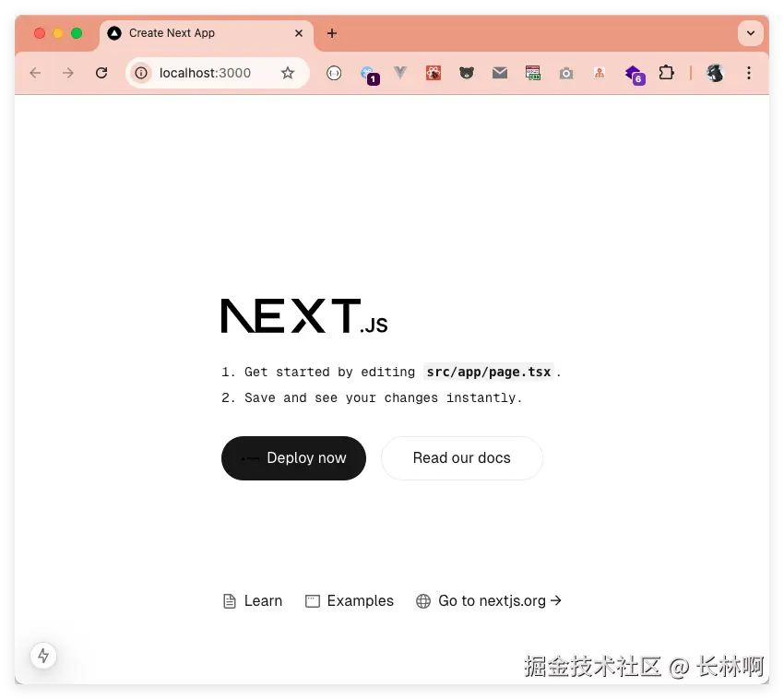Screen dimensions: 784x699
Task: Open the red React bug extension icon
Action: coord(434,74)
